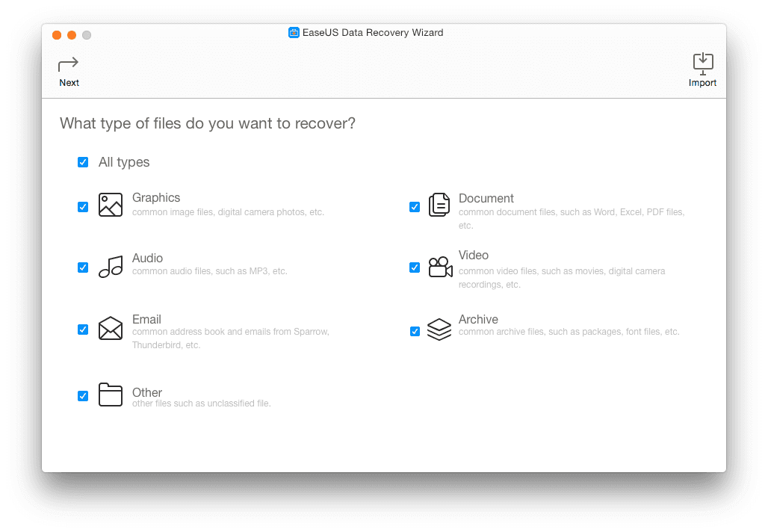
Task: Click the 'common address book and emails' description
Action: pyautogui.click(x=231, y=338)
